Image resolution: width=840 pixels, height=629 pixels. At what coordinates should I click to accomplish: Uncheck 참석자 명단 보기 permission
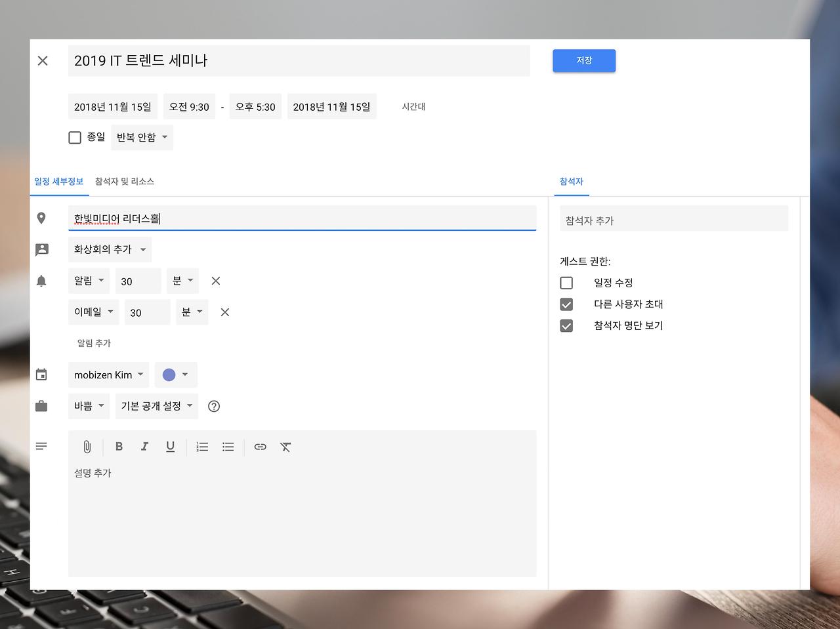pyautogui.click(x=566, y=326)
